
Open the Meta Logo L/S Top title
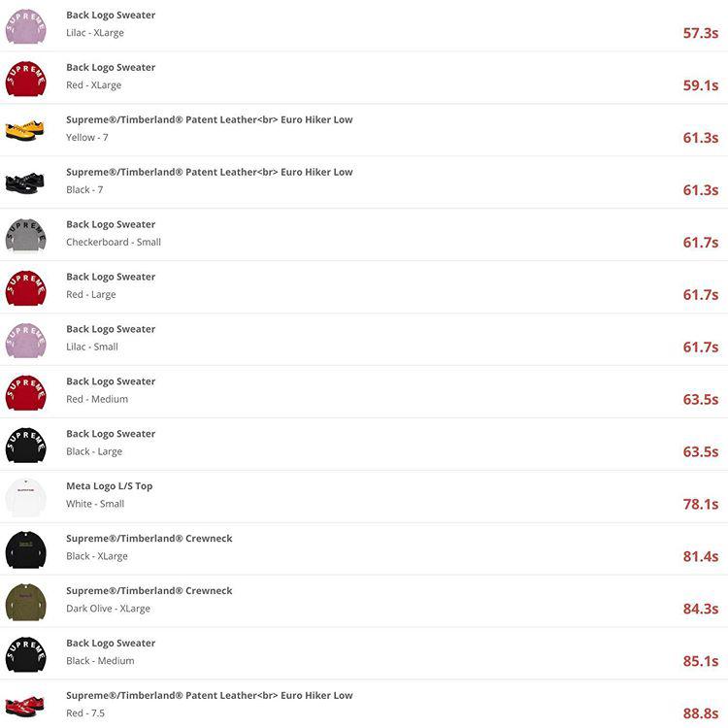pyautogui.click(x=109, y=486)
